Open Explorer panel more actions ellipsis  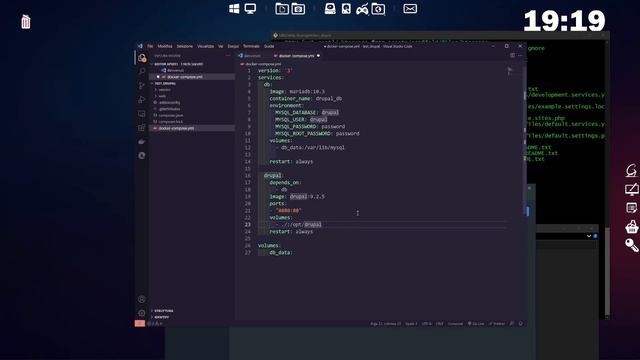(228, 56)
